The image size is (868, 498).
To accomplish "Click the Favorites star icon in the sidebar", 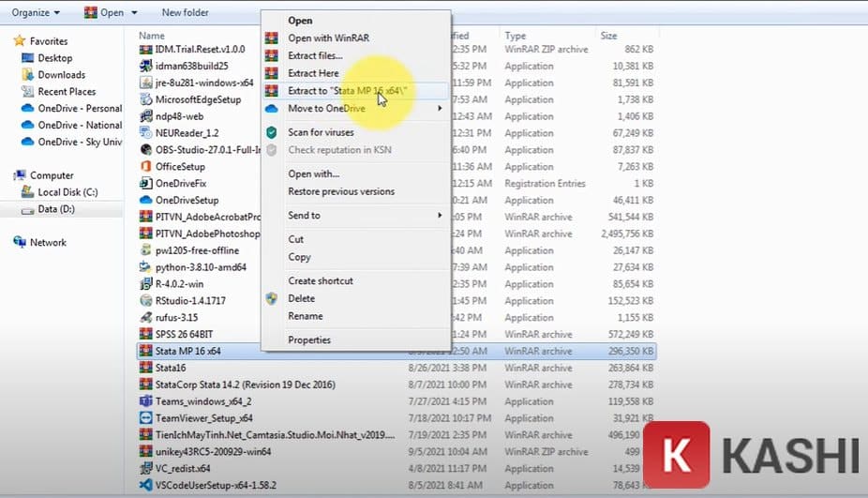I will [x=20, y=41].
